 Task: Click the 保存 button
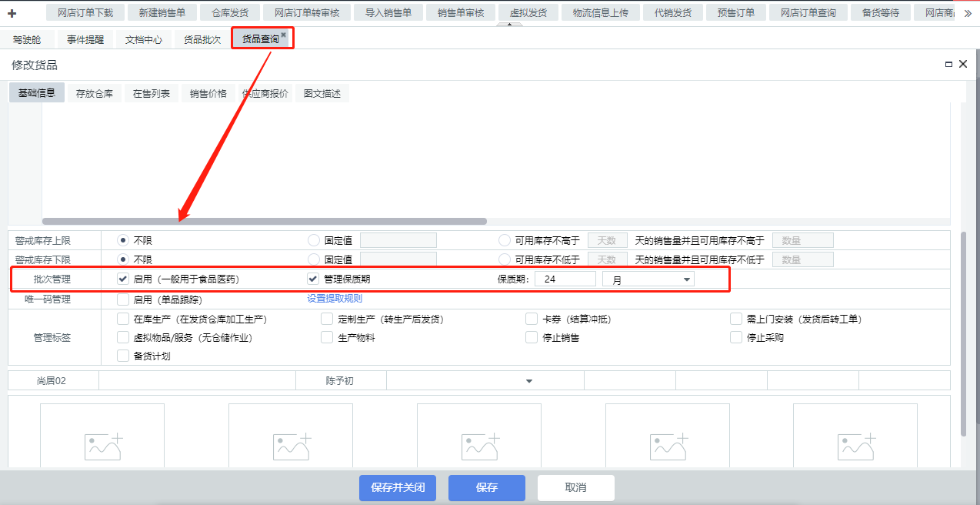pos(487,487)
